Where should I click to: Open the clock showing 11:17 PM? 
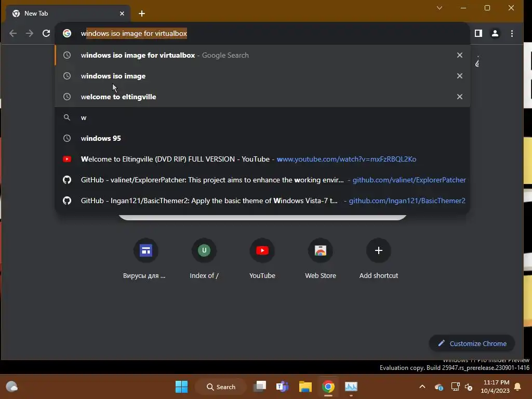tap(495, 387)
